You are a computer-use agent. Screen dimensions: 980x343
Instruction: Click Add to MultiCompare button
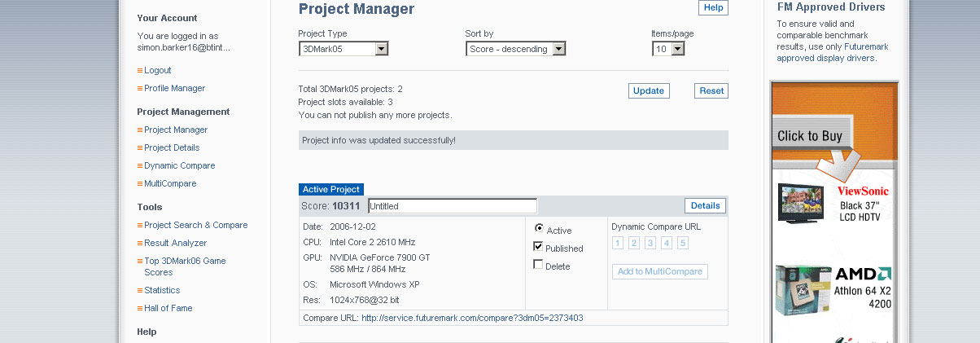[x=660, y=271]
